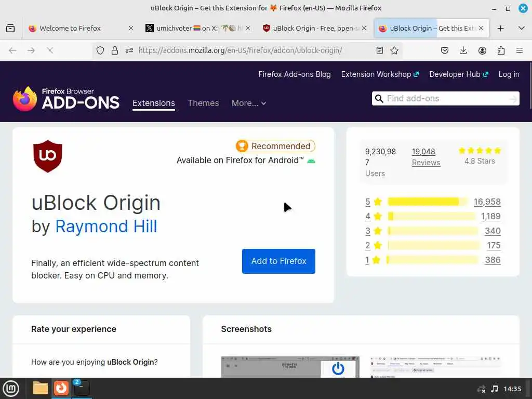Screen dimensions: 532x399
Task: List all tabs with the chevron
Action: pos(522,28)
